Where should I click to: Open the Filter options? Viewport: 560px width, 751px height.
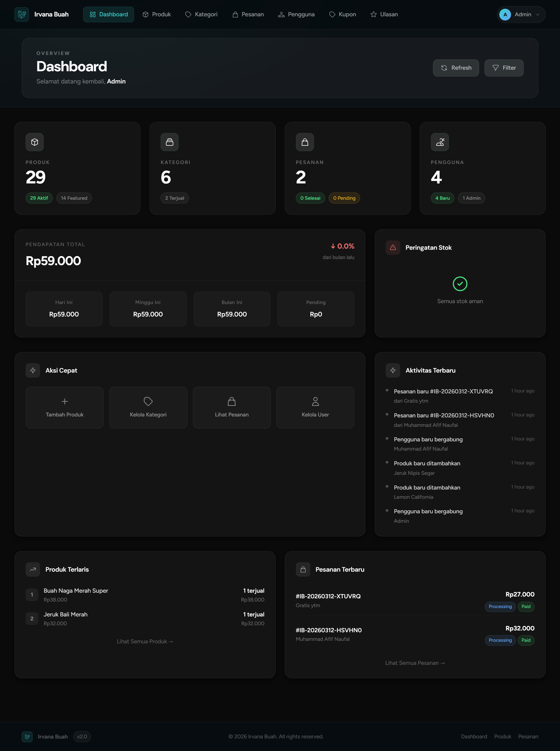(x=504, y=68)
